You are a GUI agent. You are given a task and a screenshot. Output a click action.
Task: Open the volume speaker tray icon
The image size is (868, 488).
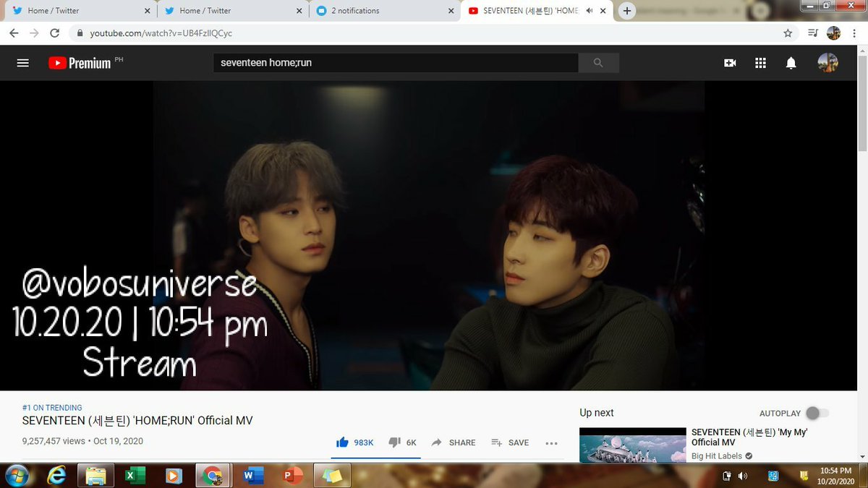(x=744, y=476)
